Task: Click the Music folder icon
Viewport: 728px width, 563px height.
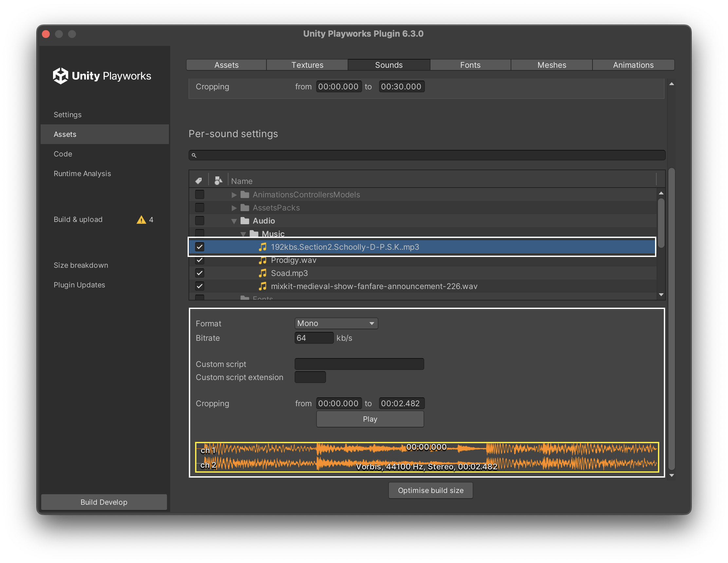Action: (x=254, y=233)
